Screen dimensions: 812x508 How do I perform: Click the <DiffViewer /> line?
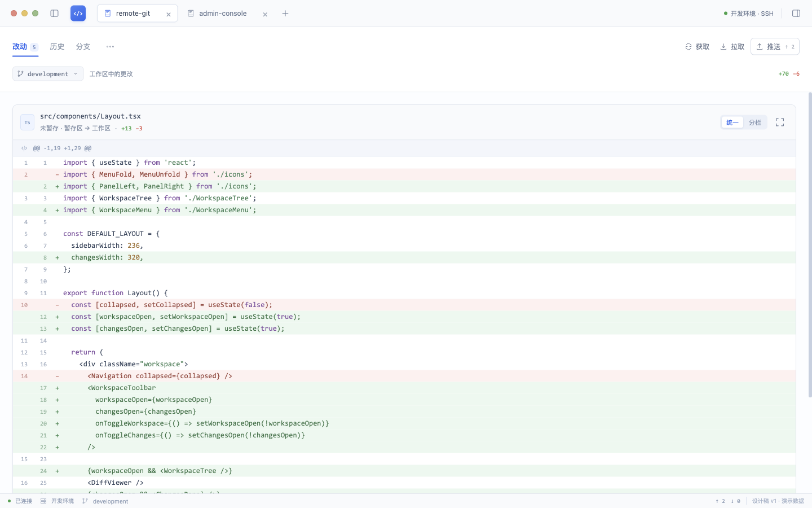pos(404,483)
